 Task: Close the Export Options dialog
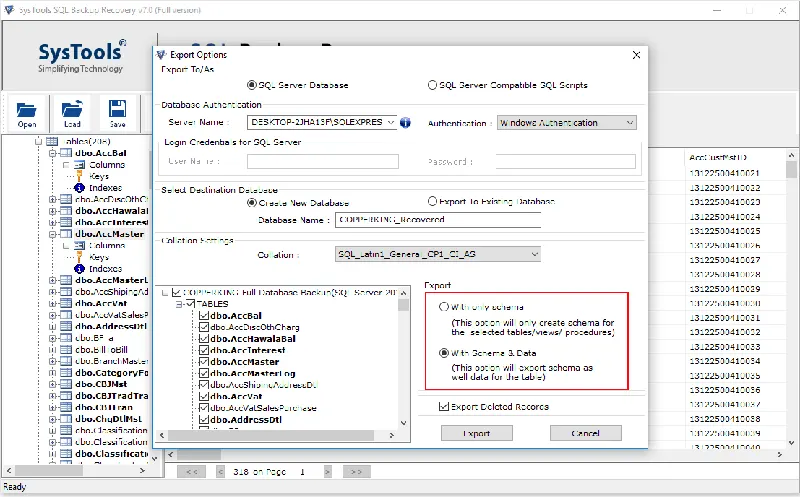point(636,55)
